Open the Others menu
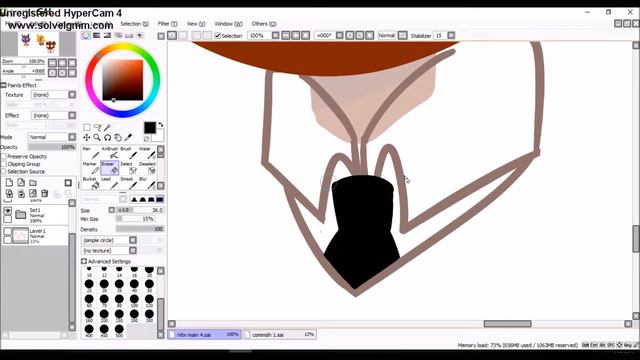Image resolution: width=640 pixels, height=360 pixels. (264, 24)
